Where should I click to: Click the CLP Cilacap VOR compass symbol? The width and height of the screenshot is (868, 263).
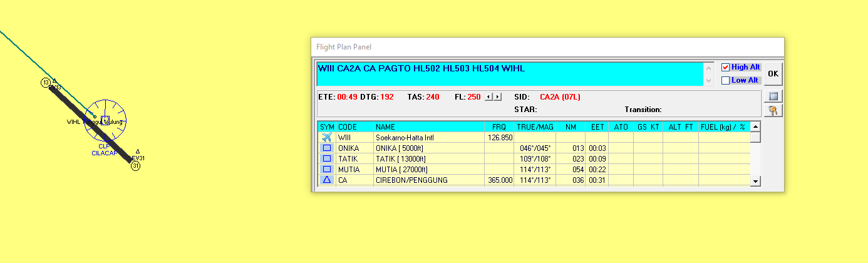[x=105, y=120]
